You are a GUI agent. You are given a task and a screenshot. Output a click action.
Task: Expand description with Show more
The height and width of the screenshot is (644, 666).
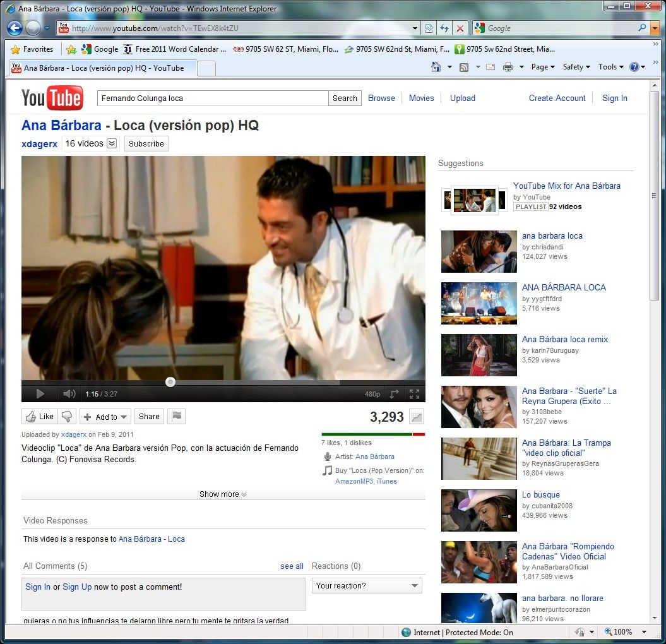pyautogui.click(x=223, y=494)
